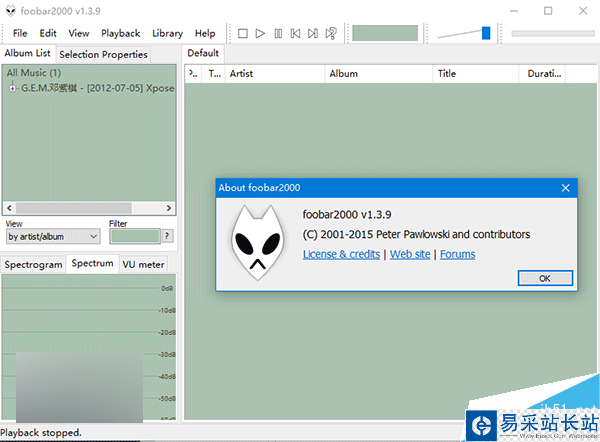600x442 pixels.
Task: Select the All Music (1) tree item
Action: (x=34, y=73)
